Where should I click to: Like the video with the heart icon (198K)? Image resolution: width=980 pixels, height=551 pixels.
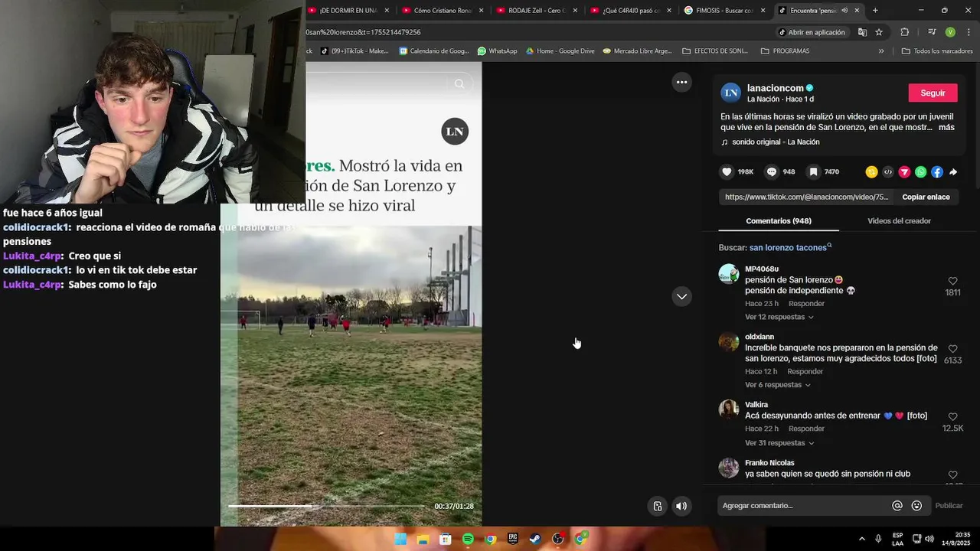coord(727,172)
